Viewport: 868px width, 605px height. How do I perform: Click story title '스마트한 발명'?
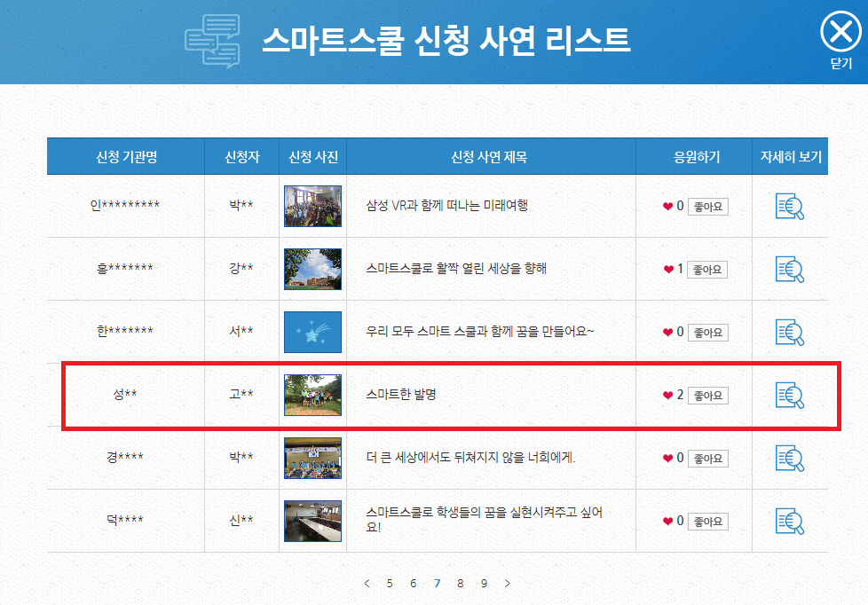[x=401, y=395]
